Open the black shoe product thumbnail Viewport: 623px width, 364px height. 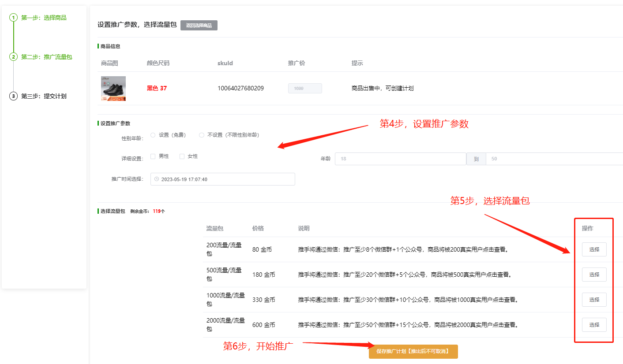[x=113, y=89]
